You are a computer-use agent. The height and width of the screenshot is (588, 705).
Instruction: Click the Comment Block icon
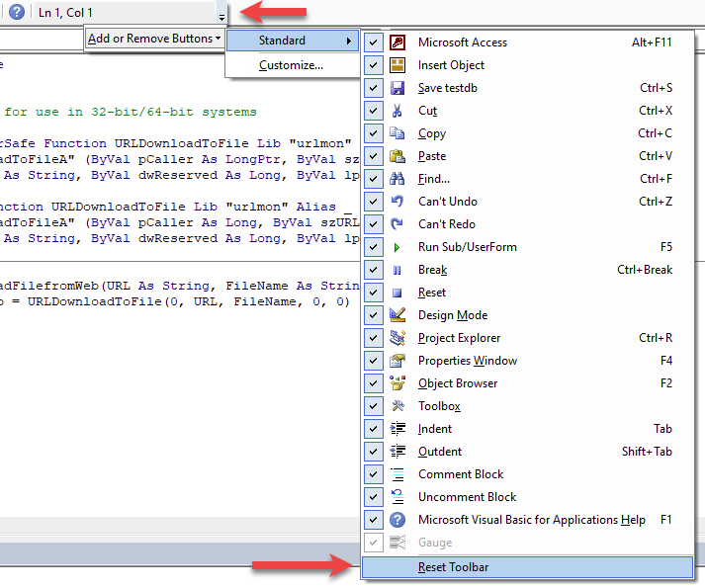click(x=397, y=474)
